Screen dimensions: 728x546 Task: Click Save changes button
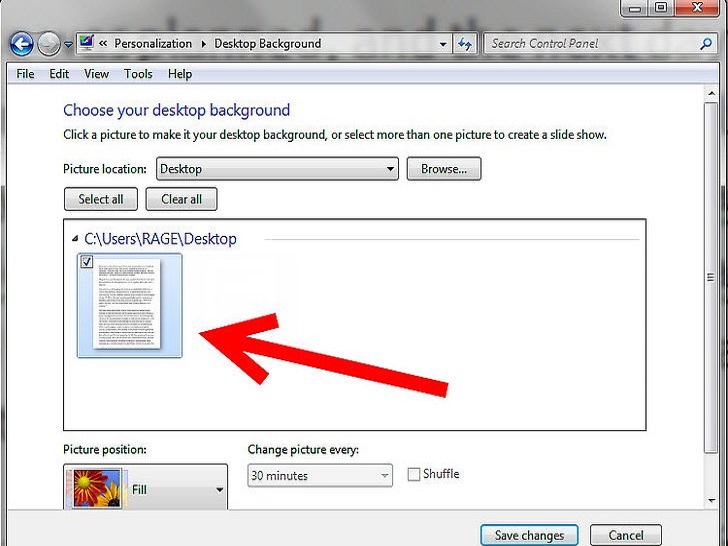[x=529, y=535]
